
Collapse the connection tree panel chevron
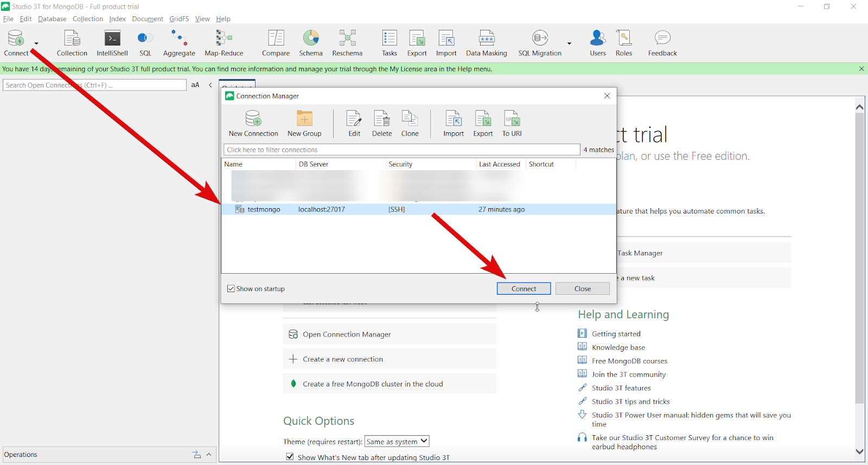[x=210, y=85]
